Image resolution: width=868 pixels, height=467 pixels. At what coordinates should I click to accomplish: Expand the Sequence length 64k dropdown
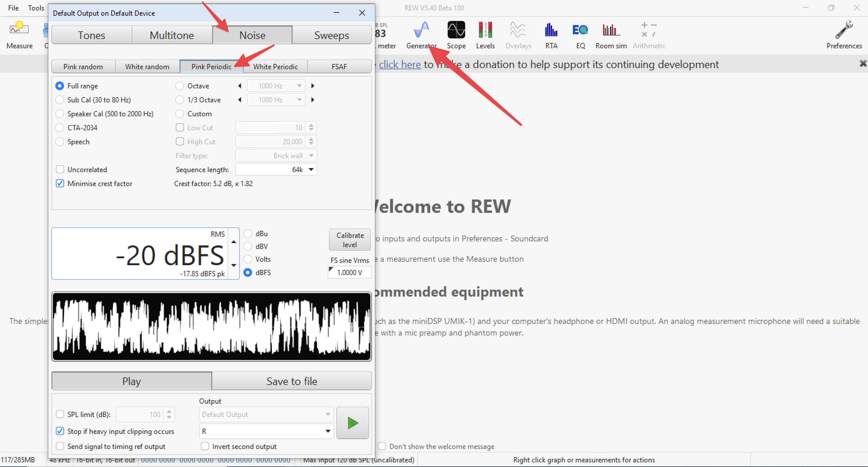(311, 169)
